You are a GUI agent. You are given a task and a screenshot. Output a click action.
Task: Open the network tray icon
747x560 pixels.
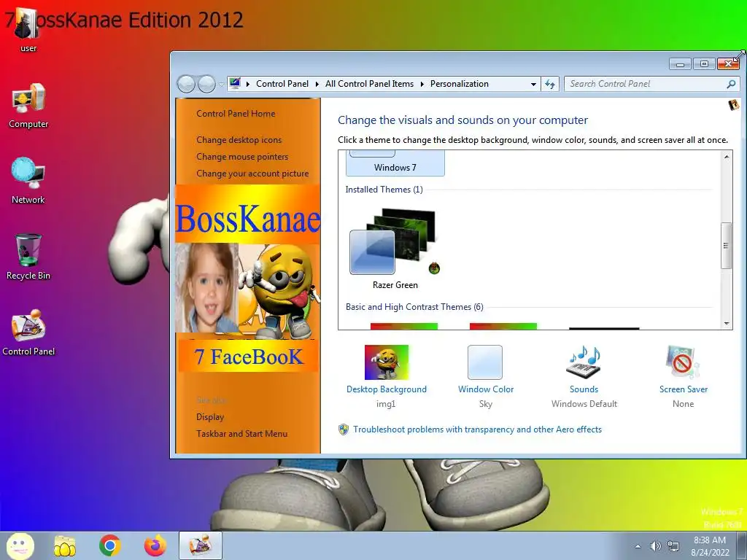coord(673,546)
